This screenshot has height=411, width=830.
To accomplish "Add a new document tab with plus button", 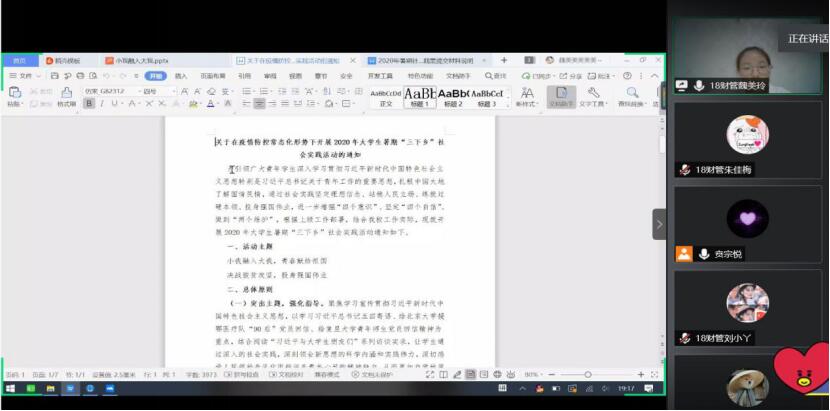I will tap(504, 61).
